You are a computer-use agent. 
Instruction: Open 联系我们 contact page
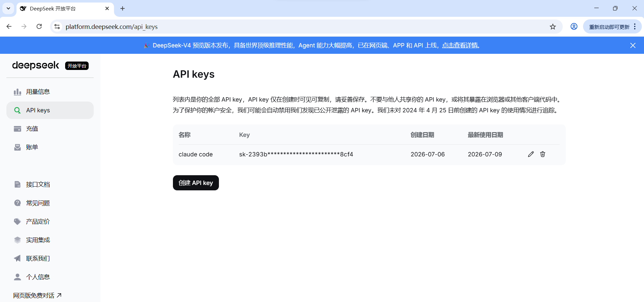(x=50, y=258)
